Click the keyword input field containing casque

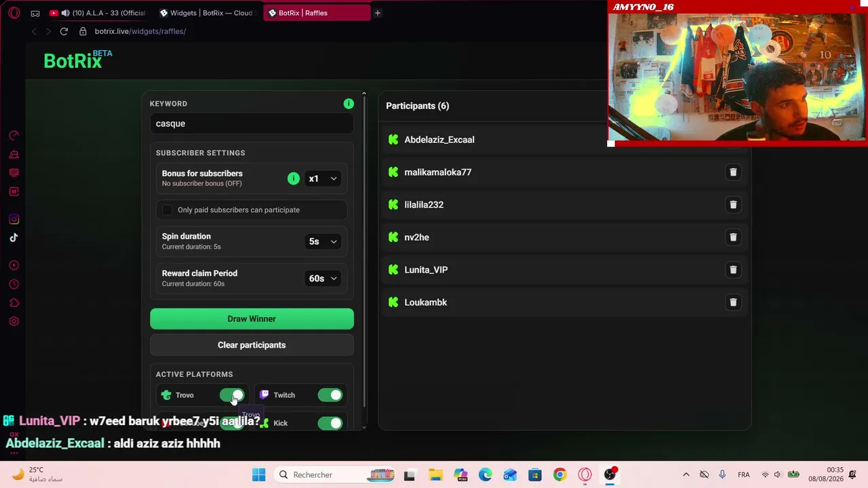point(252,123)
